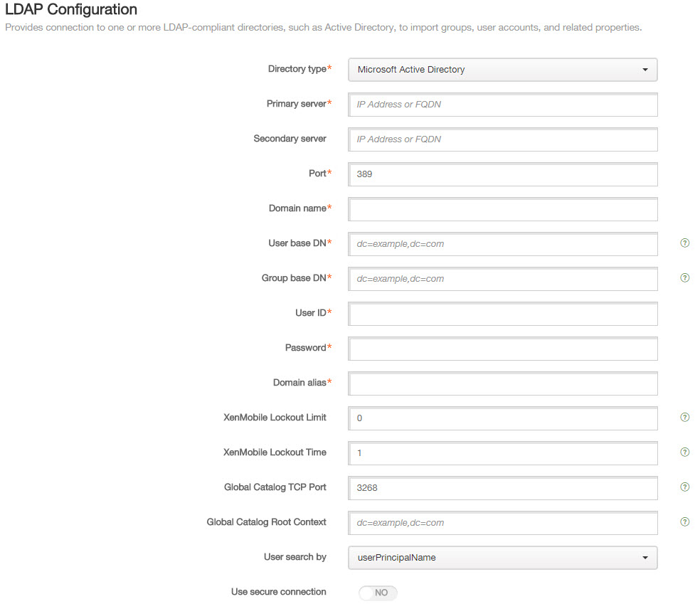This screenshot has height=604, width=700.
Task: Open help for Group base DN
Action: [684, 277]
